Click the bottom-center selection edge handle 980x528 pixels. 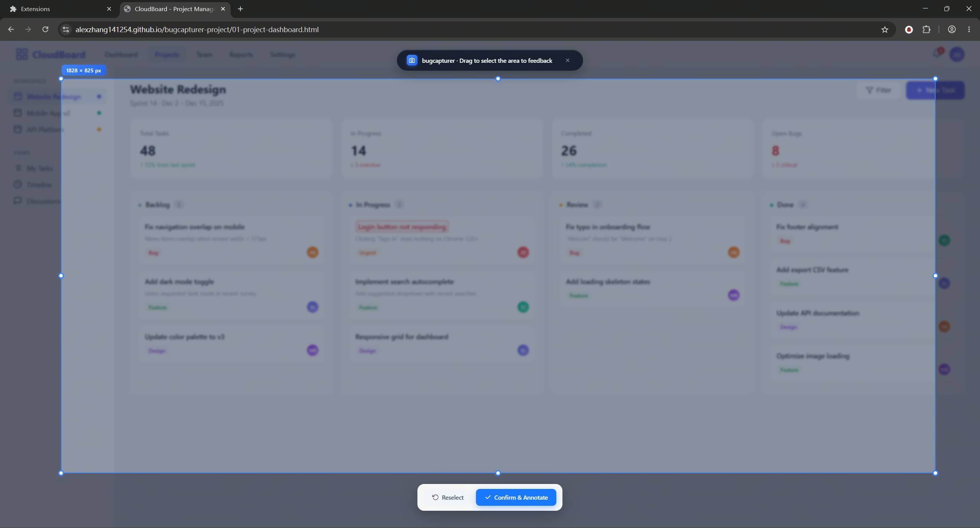(x=498, y=473)
